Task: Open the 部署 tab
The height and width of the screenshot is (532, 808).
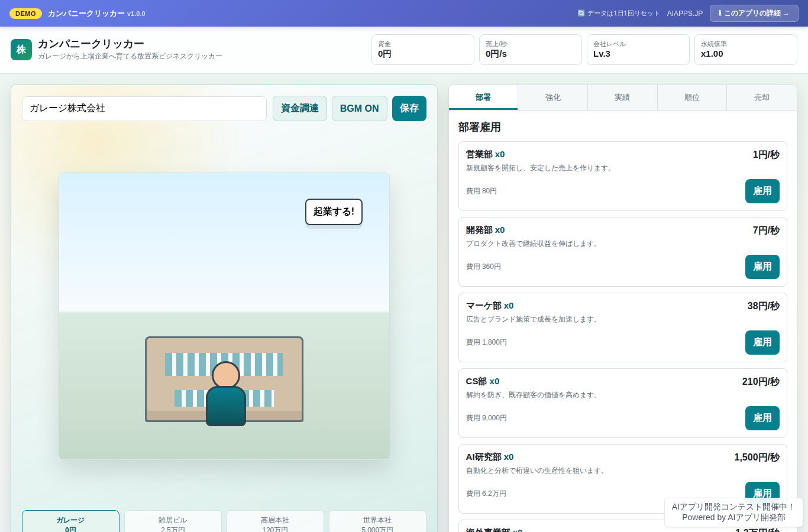Action: [483, 98]
